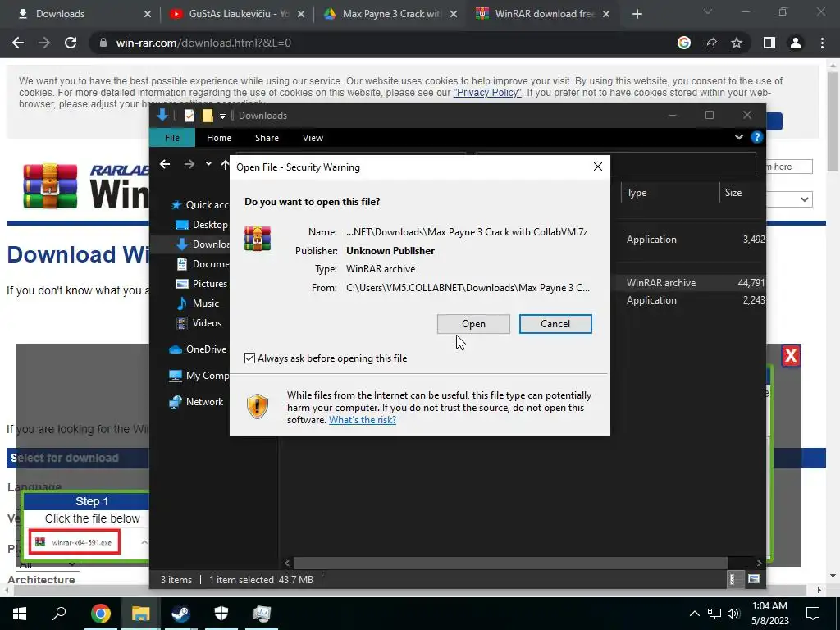Open a new Chrome tab with plus

pos(637,14)
